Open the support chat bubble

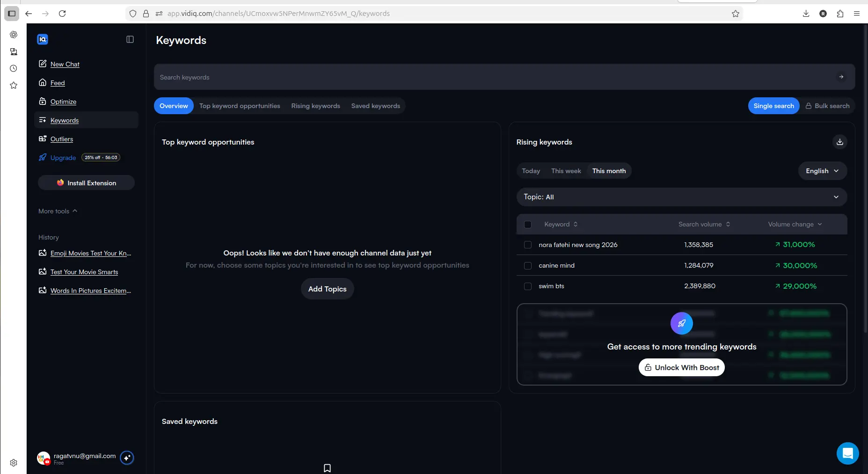(848, 453)
